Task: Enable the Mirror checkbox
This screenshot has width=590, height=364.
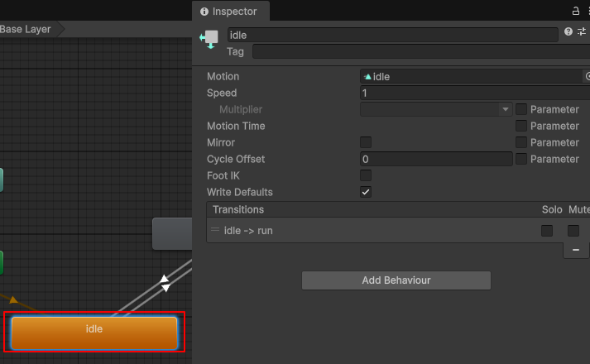Action: 366,142
